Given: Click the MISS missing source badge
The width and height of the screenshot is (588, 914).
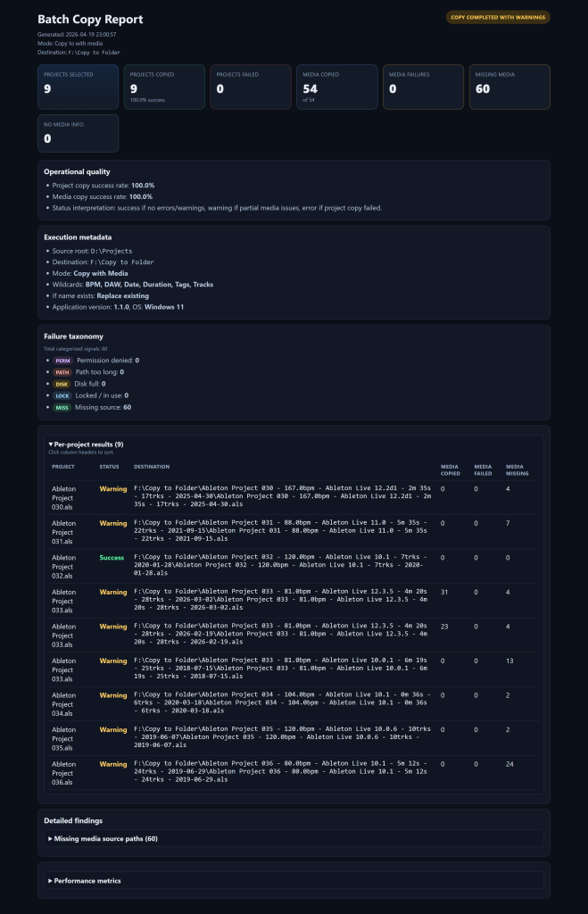Looking at the screenshot, I should (62, 406).
